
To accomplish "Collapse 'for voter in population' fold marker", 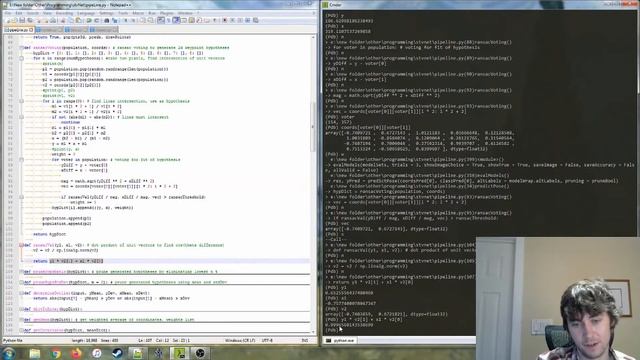I will [21, 160].
